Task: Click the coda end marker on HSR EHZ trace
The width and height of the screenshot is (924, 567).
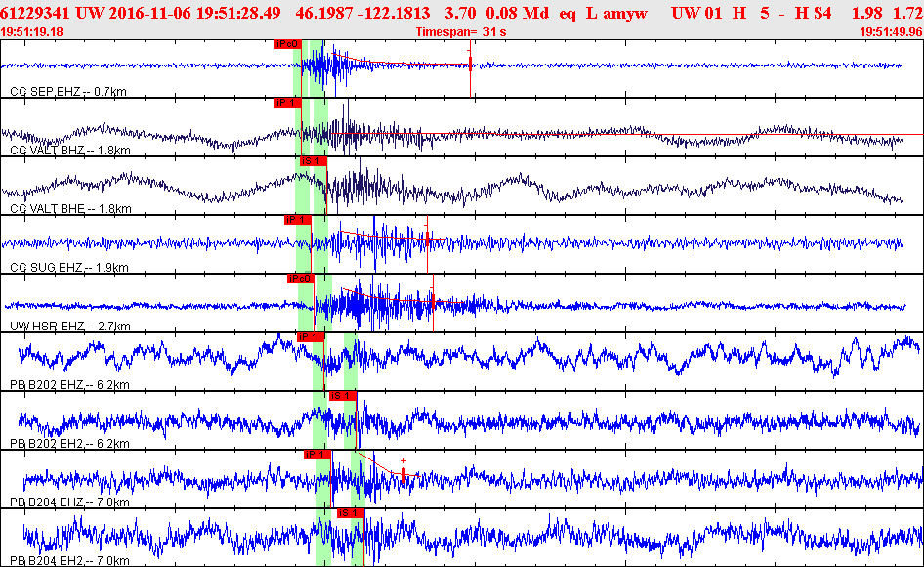Action: 432,300
